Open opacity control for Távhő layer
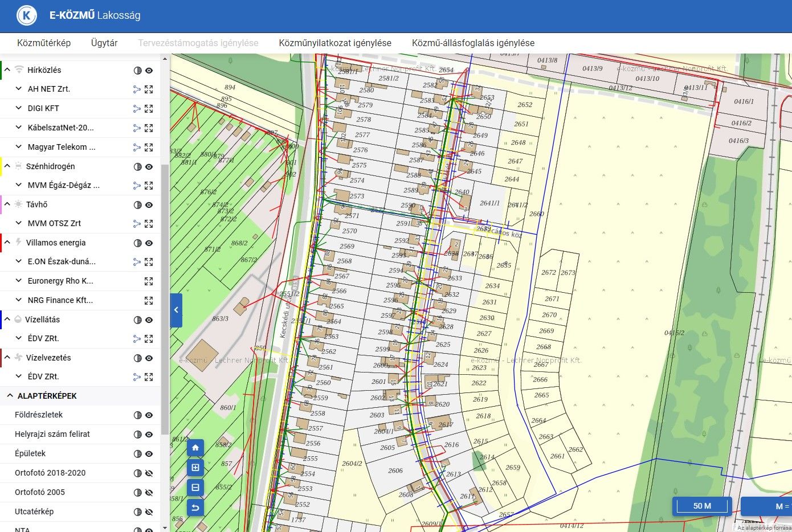 [137, 204]
